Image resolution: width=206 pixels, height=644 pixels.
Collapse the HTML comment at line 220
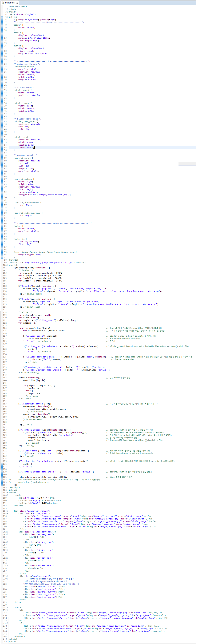(x=7, y=579)
